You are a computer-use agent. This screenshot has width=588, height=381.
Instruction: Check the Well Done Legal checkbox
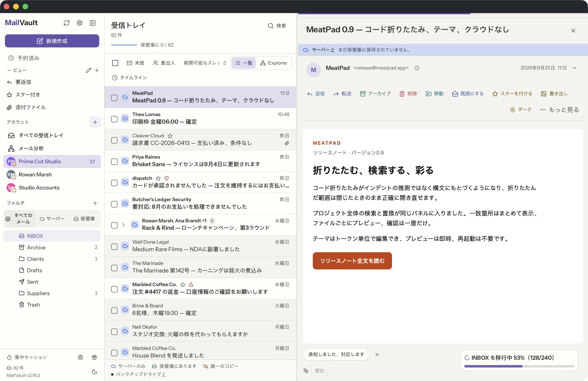point(114,247)
